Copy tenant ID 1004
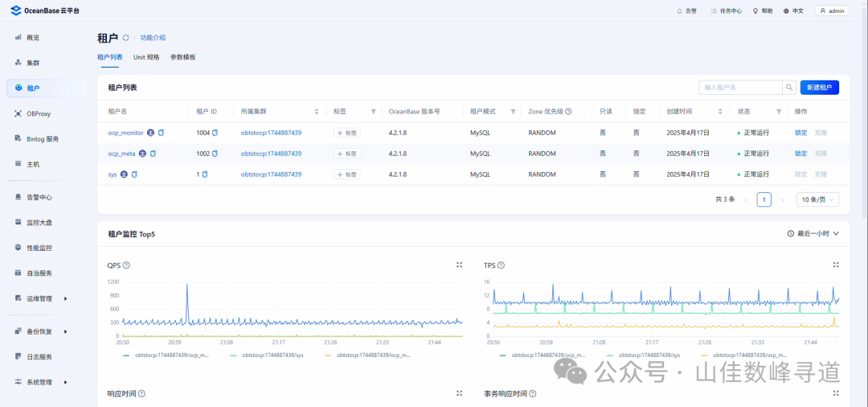The image size is (868, 407). [x=215, y=133]
